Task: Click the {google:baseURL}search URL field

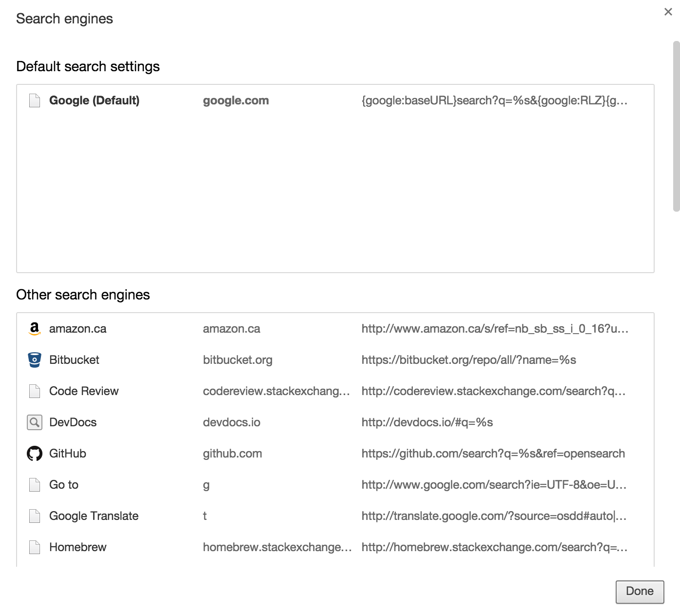Action: [494, 100]
